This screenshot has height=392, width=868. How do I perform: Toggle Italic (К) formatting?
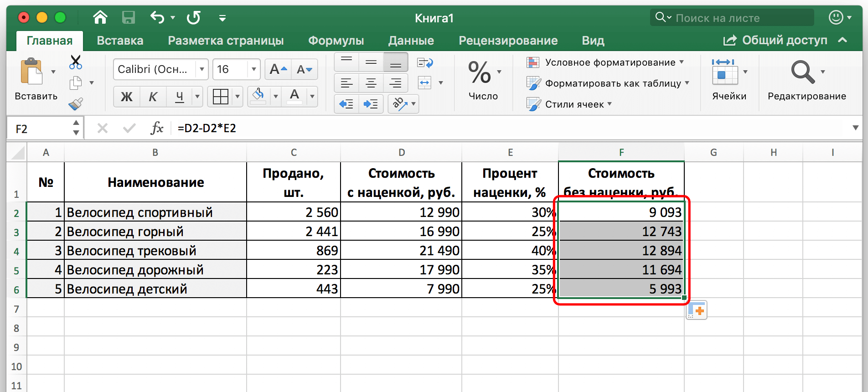coord(153,97)
